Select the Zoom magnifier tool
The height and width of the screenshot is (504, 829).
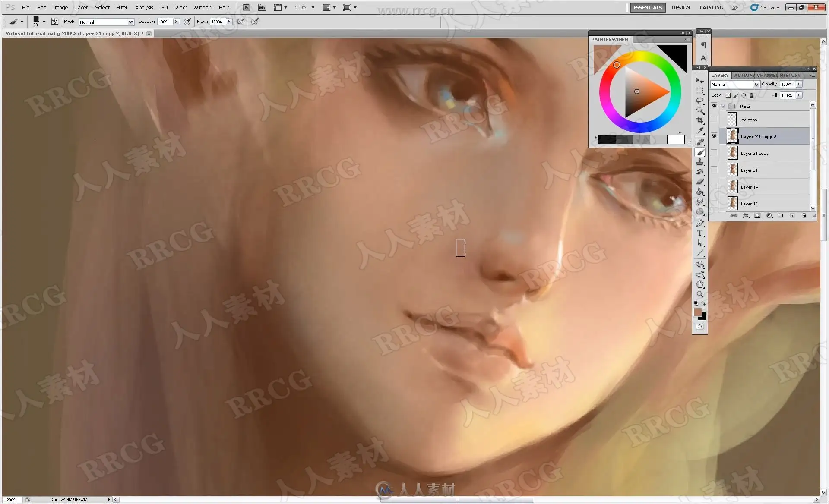coord(700,294)
